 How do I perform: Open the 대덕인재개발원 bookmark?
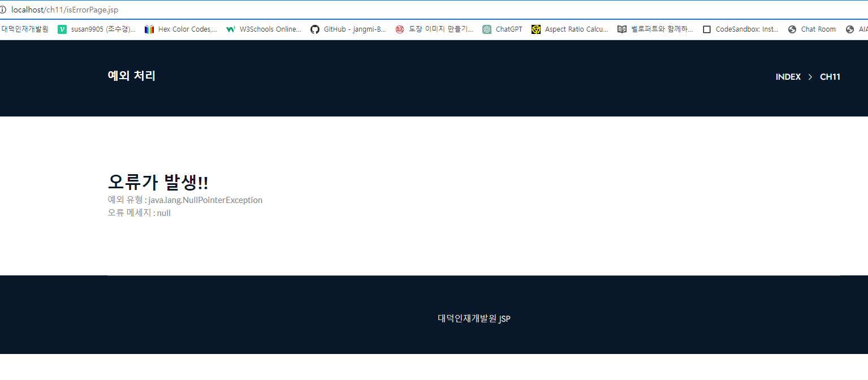click(x=24, y=29)
